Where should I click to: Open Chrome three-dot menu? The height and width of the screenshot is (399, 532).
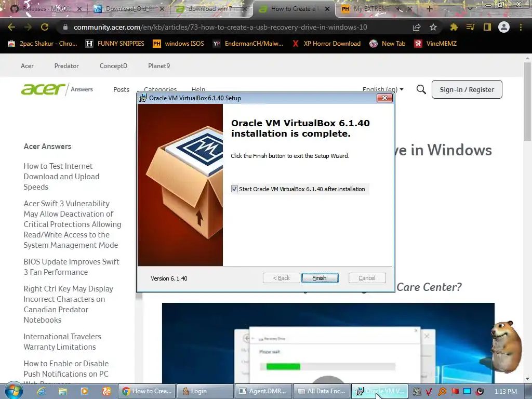click(521, 27)
